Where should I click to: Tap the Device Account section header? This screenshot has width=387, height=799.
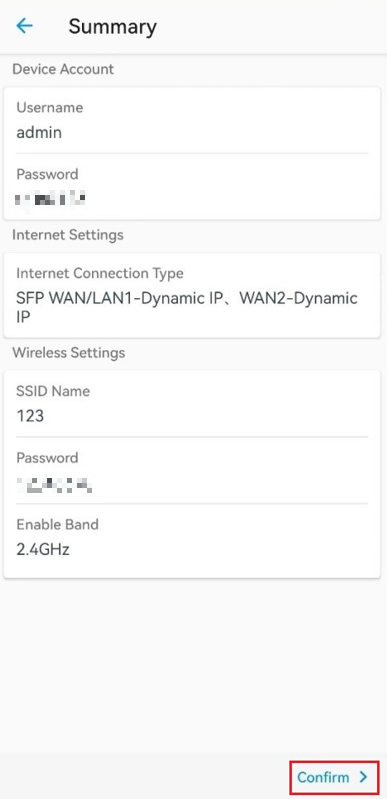coord(63,69)
